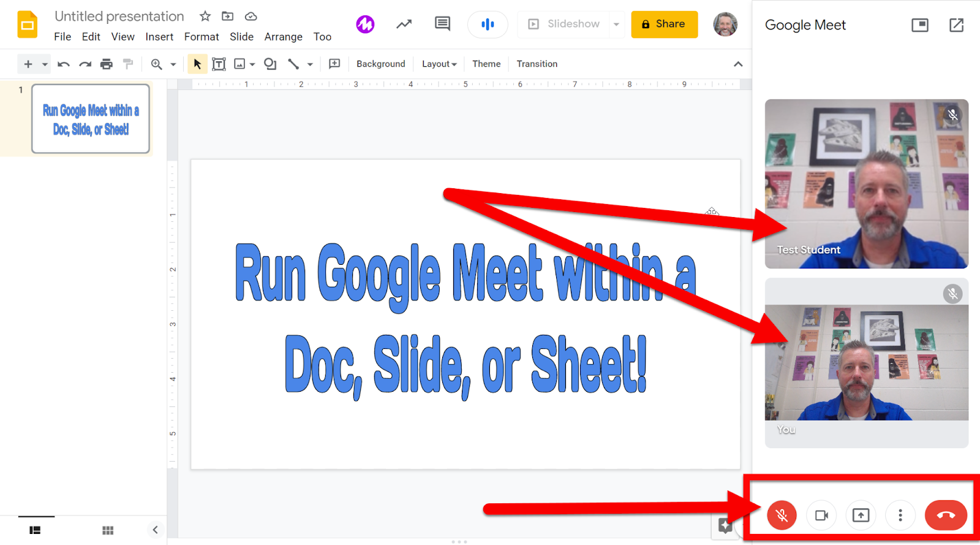Image resolution: width=980 pixels, height=545 pixels.
Task: Open the Transition panel
Action: (537, 64)
